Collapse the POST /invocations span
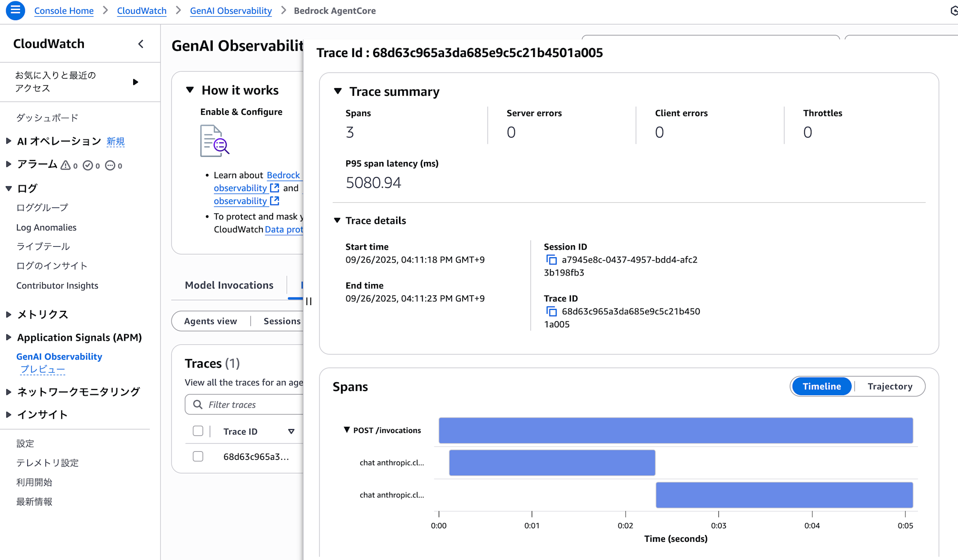Image resolution: width=958 pixels, height=560 pixels. click(347, 430)
